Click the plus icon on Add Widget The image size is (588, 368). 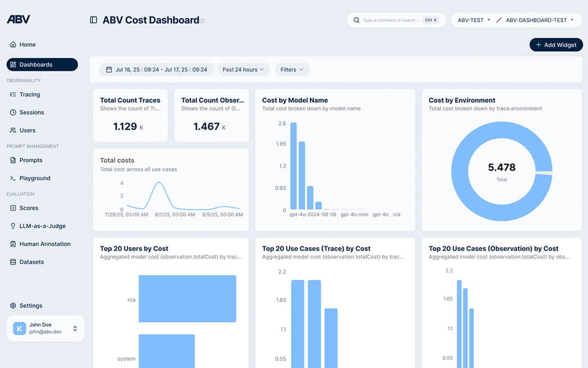click(538, 45)
